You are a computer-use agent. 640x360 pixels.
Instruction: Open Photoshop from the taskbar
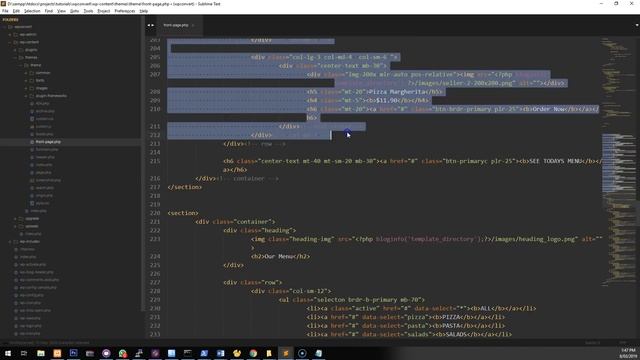73,353
